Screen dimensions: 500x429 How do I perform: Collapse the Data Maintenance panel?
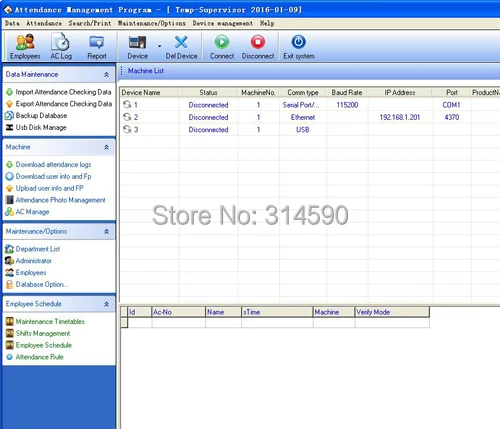coord(106,75)
